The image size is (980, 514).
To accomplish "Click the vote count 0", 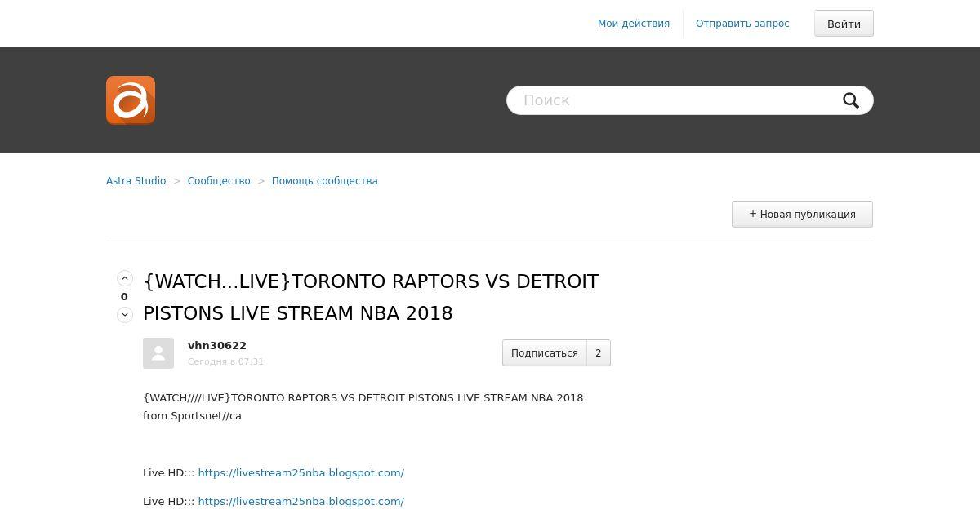I will click(124, 297).
